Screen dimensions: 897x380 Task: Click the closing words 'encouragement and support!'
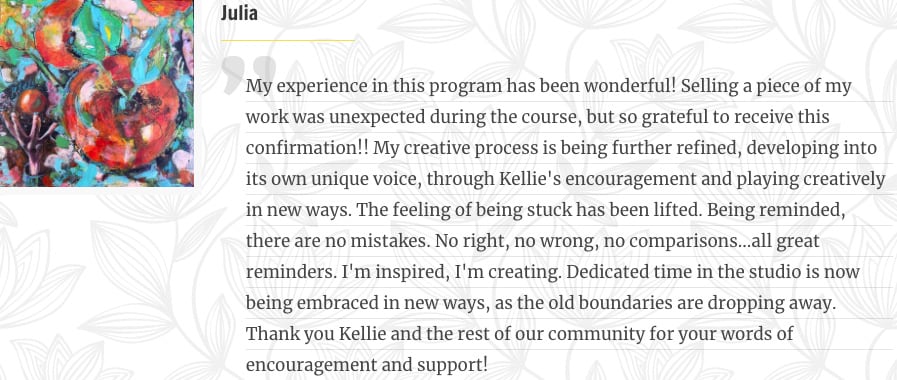click(367, 365)
